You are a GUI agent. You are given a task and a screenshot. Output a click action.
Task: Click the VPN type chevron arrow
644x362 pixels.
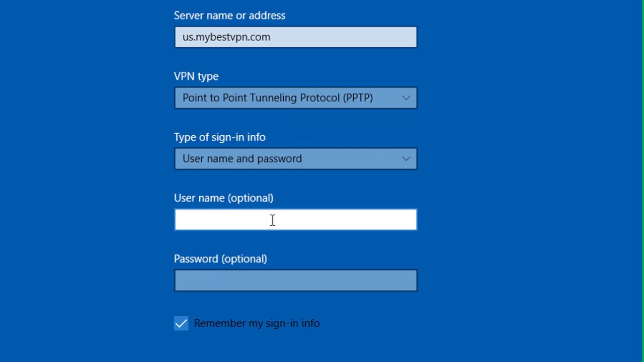(x=406, y=98)
